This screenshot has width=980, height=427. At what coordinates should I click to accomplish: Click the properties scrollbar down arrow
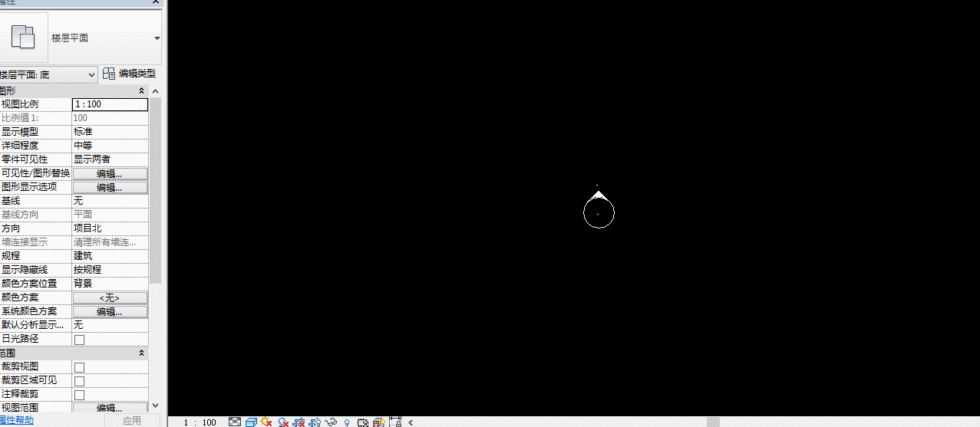click(156, 405)
